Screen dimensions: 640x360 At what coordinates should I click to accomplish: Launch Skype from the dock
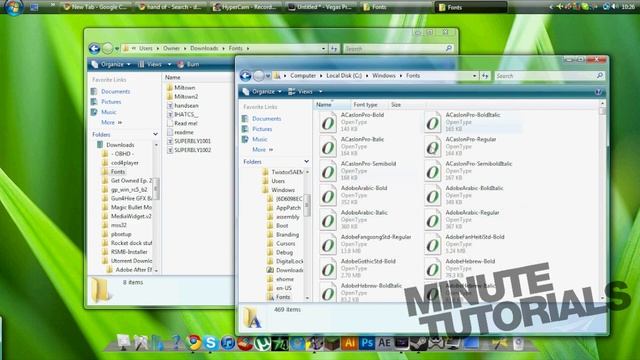(x=211, y=343)
